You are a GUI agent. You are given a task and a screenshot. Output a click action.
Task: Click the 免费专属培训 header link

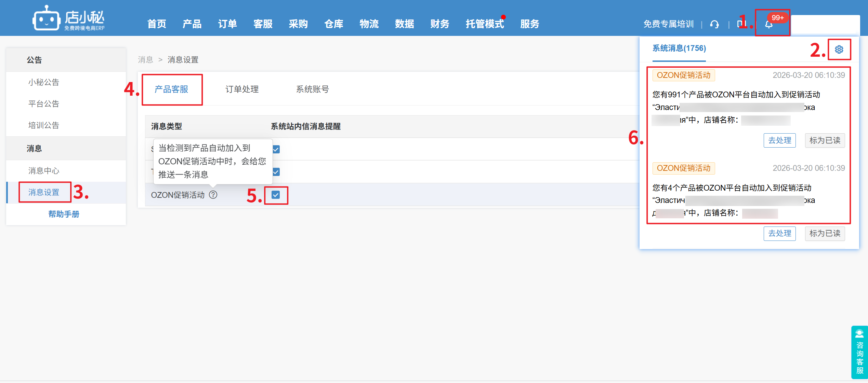click(x=668, y=24)
